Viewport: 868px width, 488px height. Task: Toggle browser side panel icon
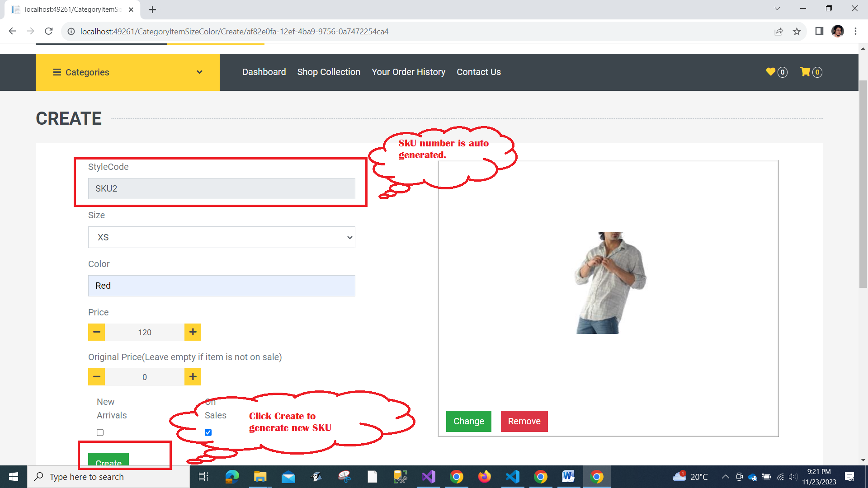[819, 31]
